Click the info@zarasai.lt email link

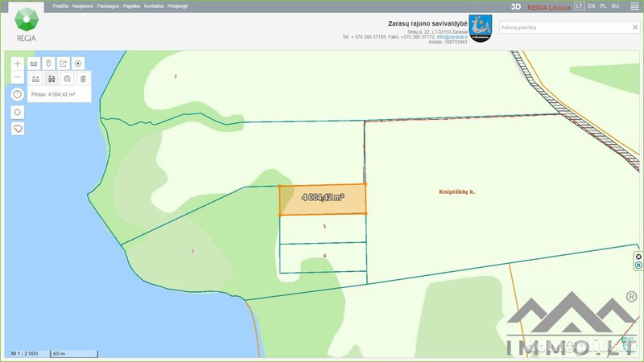pos(452,37)
